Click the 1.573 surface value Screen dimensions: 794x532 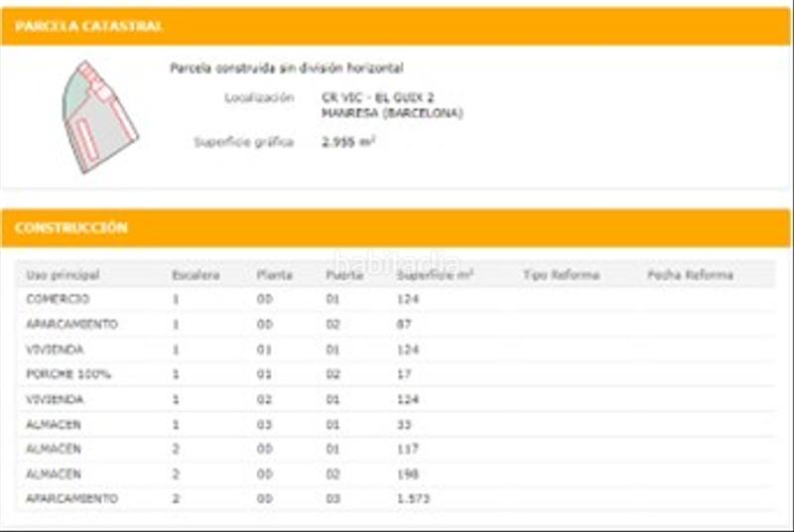pos(413,498)
